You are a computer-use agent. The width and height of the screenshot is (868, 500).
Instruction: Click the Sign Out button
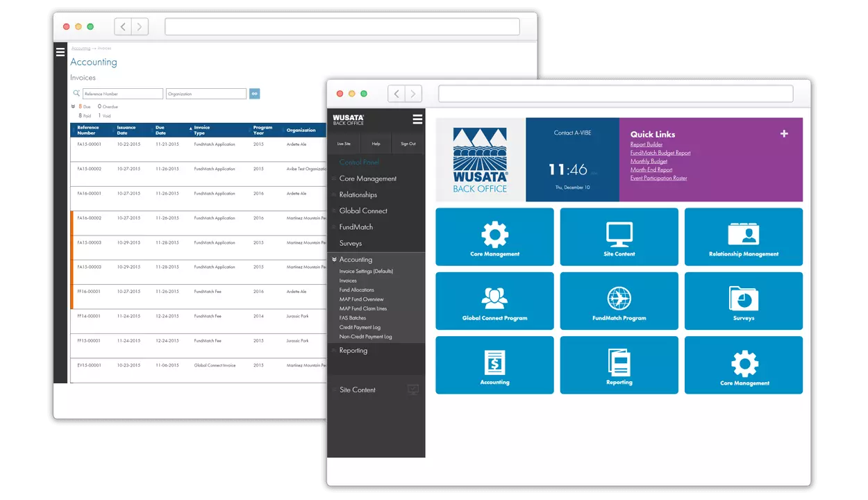[x=408, y=144]
